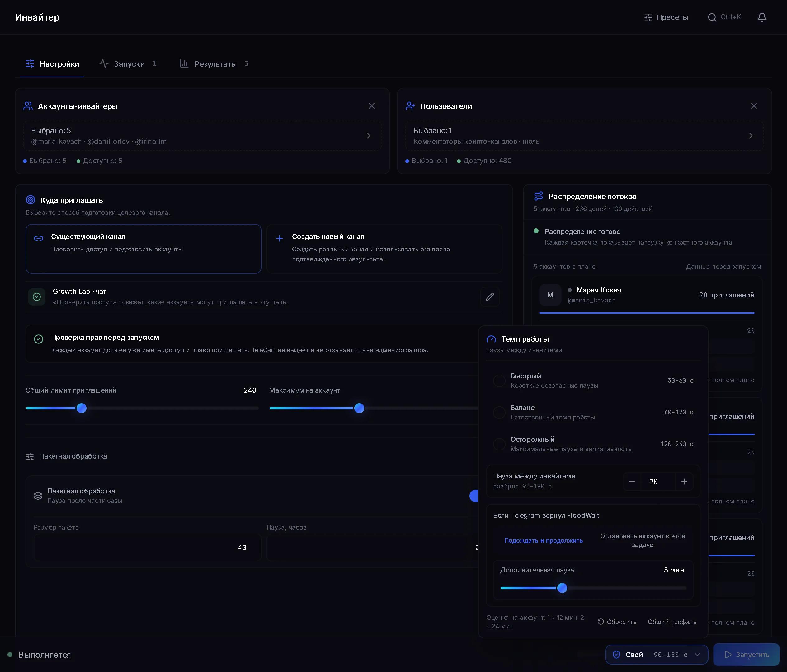Screen dimensions: 787x672
Task: Click the Общий профиль button
Action: tap(672, 622)
